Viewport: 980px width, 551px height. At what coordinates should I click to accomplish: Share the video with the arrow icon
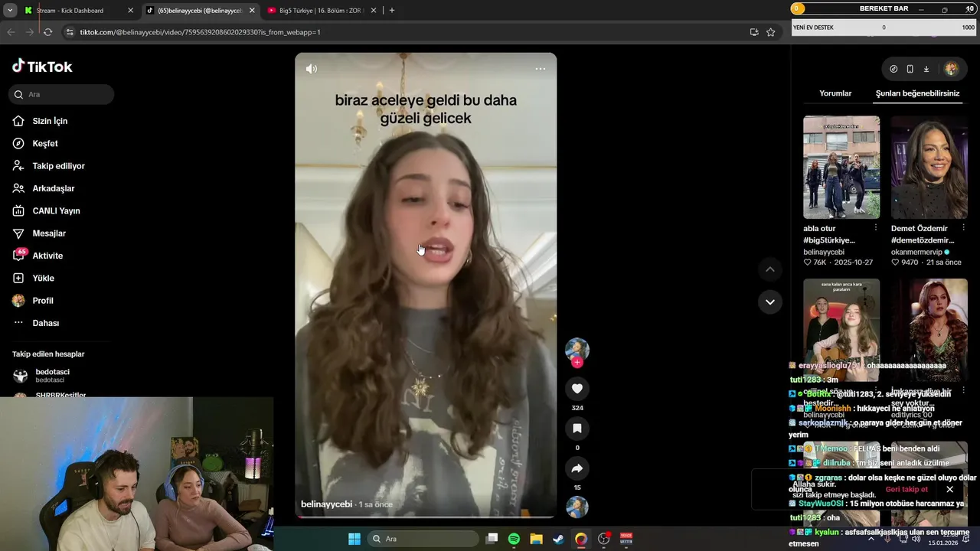click(x=577, y=468)
